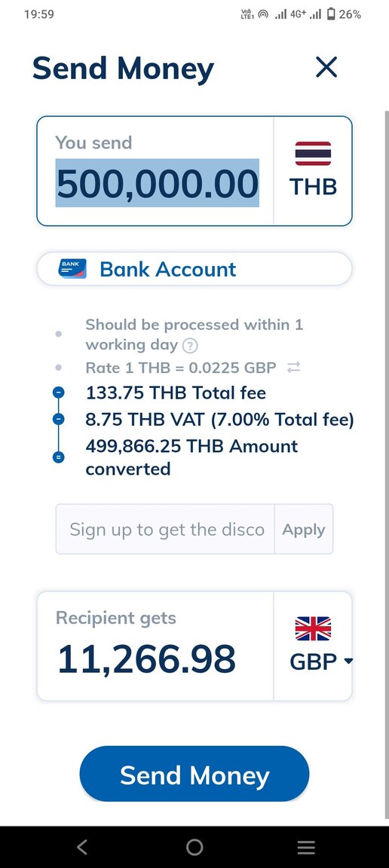Edit the Recipient gets amount field

click(x=148, y=659)
